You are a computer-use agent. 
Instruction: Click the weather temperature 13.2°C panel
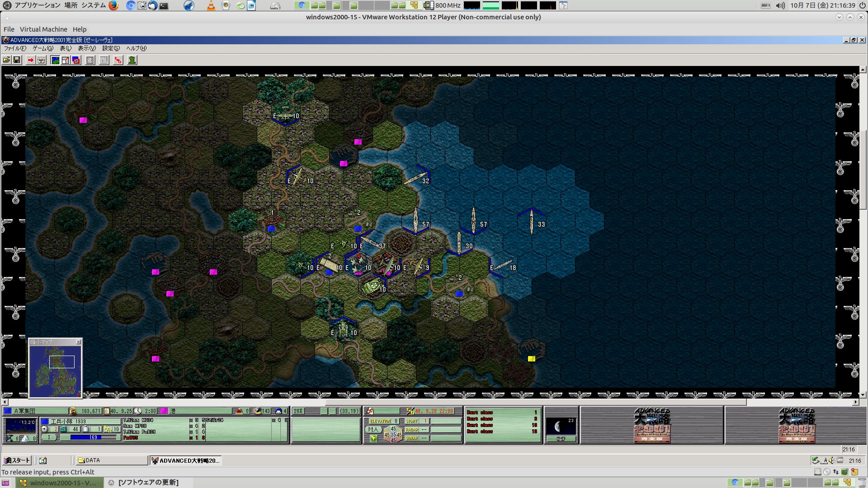point(20,426)
